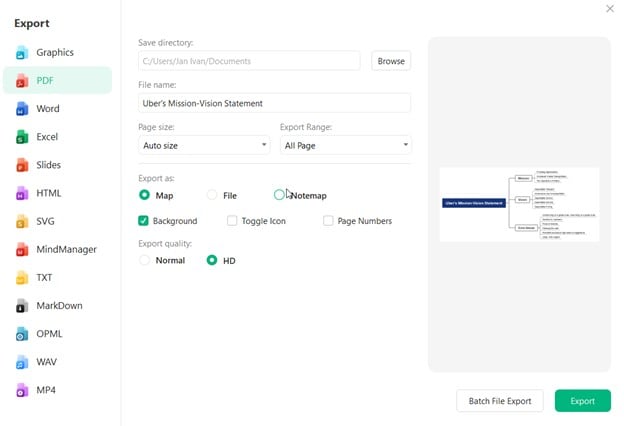Click the blue Word format icon
This screenshot has height=426, width=624.
pos(22,109)
